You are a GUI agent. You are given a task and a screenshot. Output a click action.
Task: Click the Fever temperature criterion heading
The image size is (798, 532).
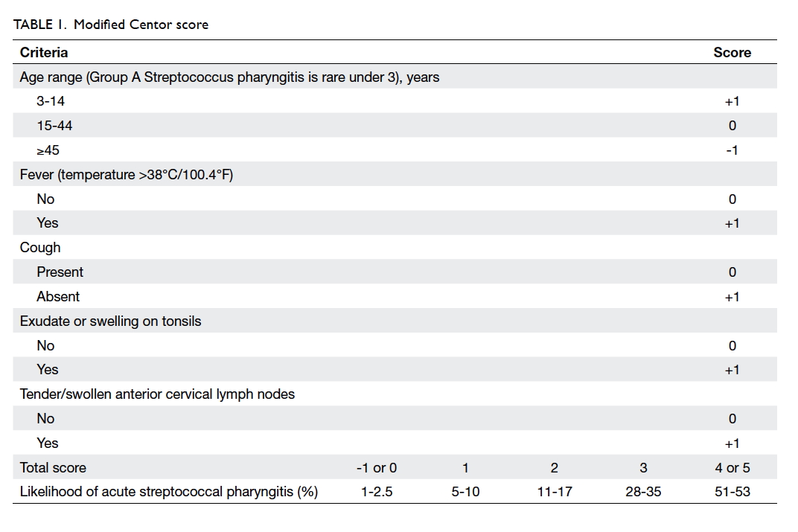(x=127, y=174)
